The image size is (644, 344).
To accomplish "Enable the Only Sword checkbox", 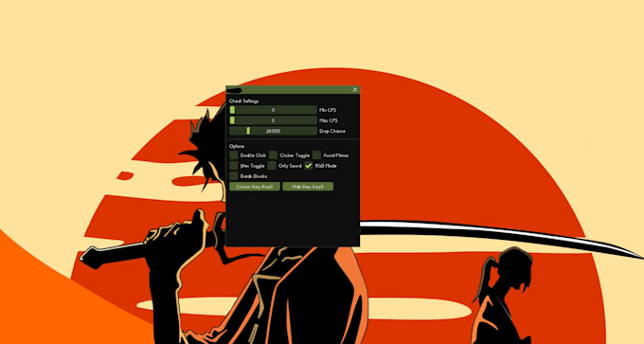I will [x=272, y=166].
